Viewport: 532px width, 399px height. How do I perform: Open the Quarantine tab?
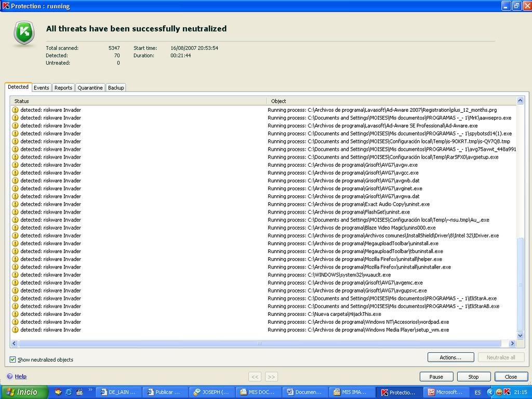click(x=90, y=87)
